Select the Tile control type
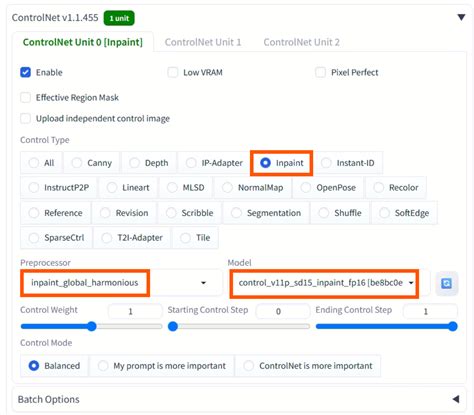Image resolution: width=474 pixels, height=415 pixels. coord(195,238)
